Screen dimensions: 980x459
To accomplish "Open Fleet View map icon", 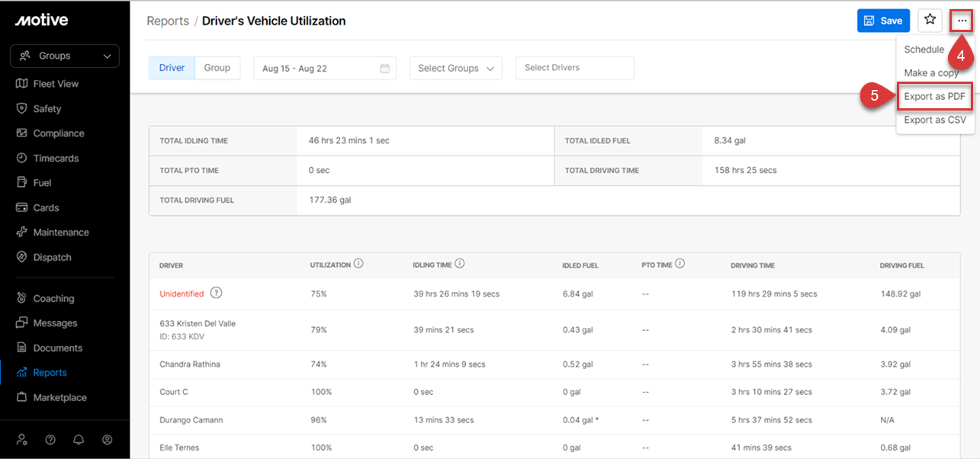I will pos(21,84).
